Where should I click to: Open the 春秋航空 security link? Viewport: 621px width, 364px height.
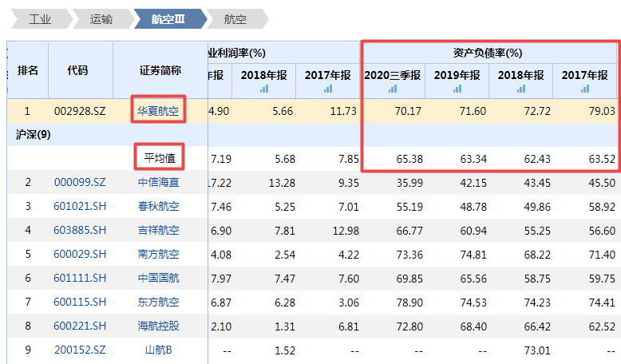(x=158, y=207)
